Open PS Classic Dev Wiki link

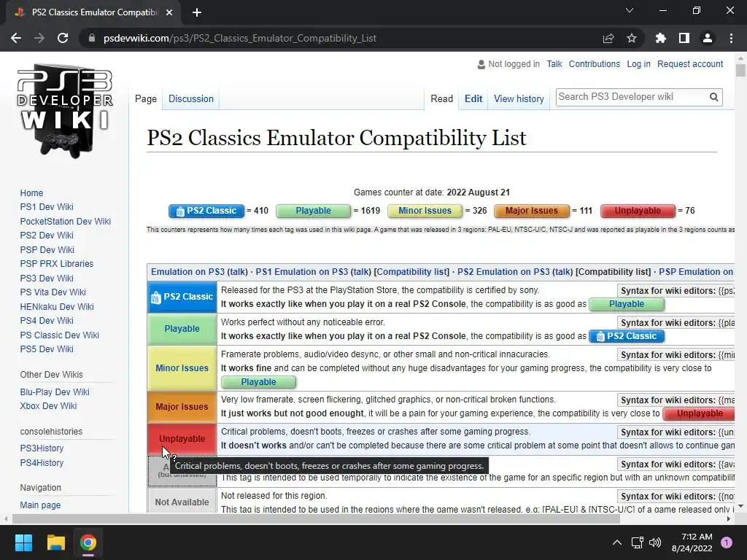coord(60,335)
